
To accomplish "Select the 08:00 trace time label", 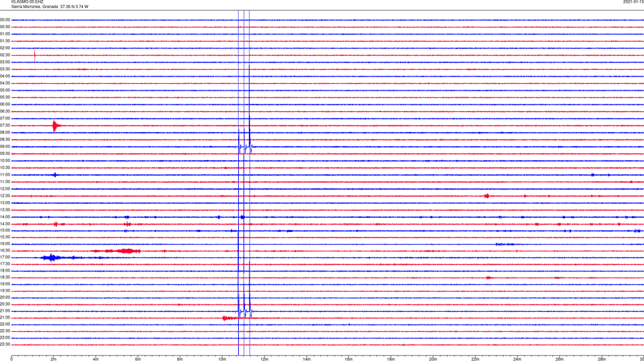I will 5,133.
